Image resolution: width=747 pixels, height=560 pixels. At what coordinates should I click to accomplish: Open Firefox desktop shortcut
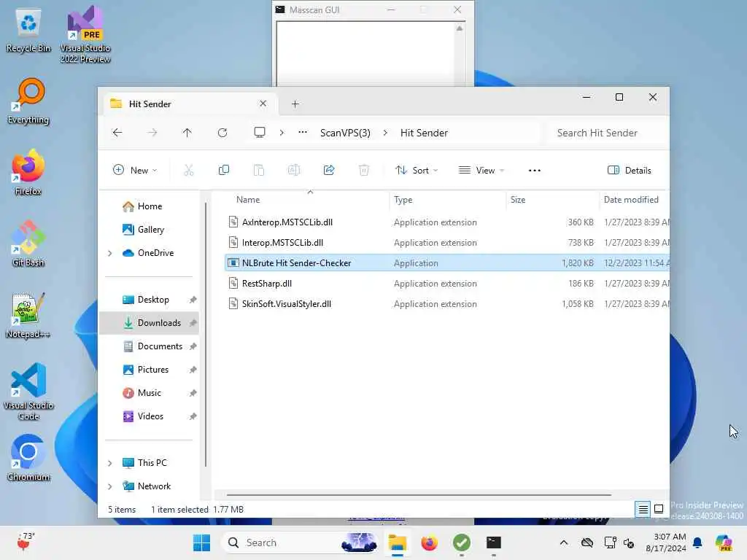[28, 172]
